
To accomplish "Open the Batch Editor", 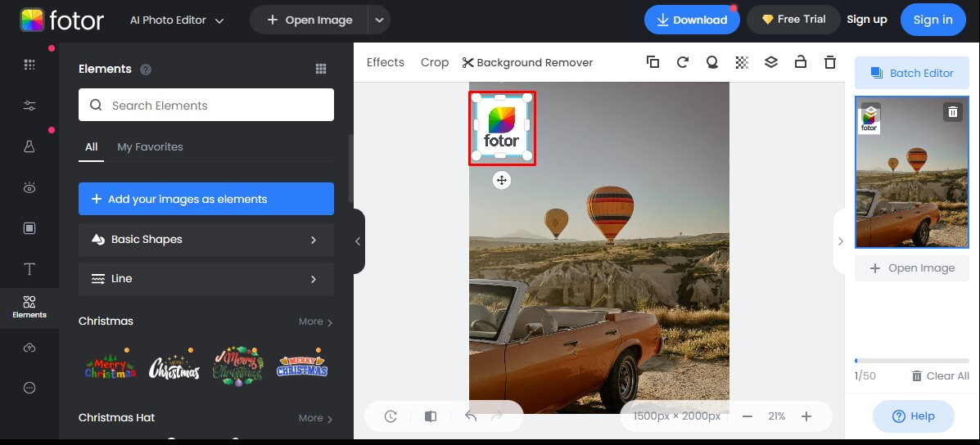I will pyautogui.click(x=912, y=73).
